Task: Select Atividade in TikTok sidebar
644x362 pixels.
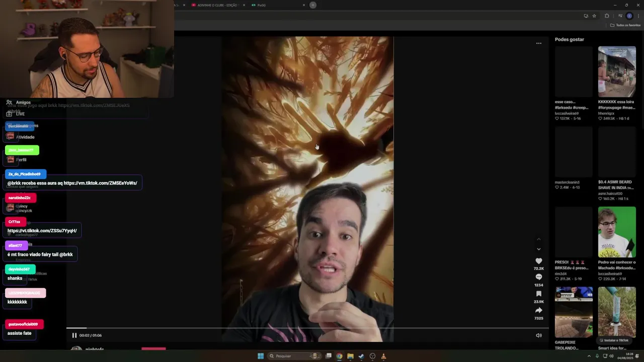Action: (20, 137)
